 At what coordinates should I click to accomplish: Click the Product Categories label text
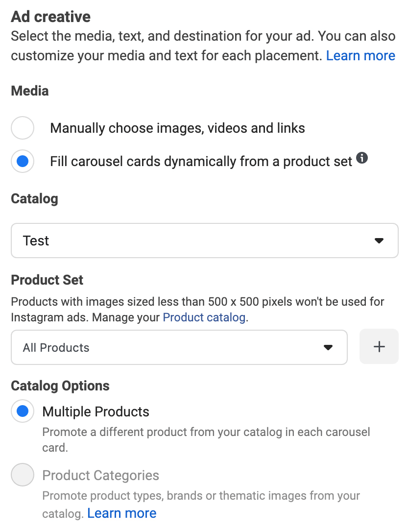[x=101, y=475]
